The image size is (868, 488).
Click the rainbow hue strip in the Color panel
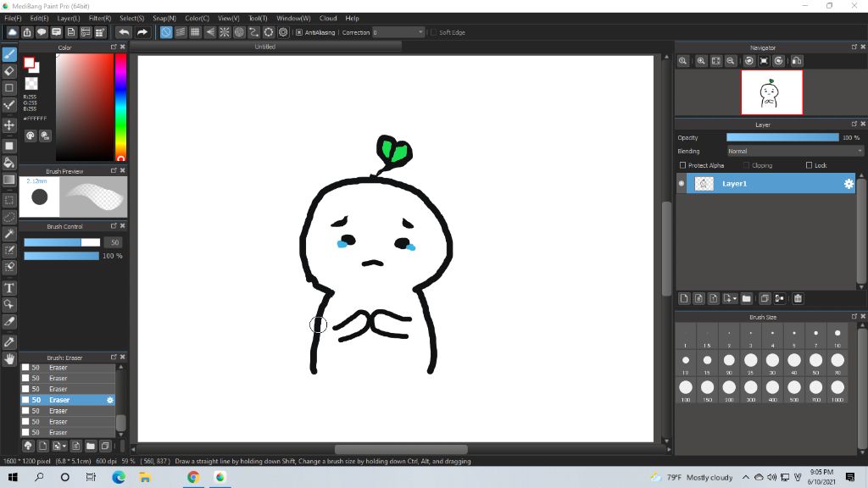point(120,107)
